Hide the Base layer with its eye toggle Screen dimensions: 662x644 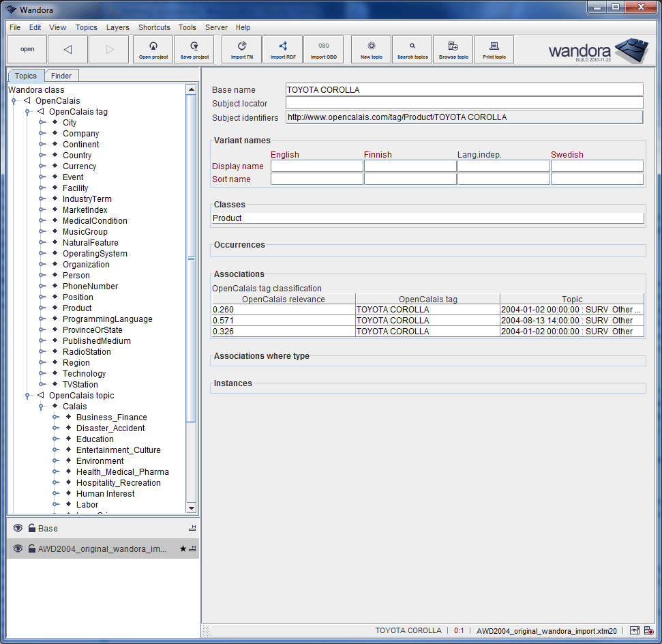point(17,528)
